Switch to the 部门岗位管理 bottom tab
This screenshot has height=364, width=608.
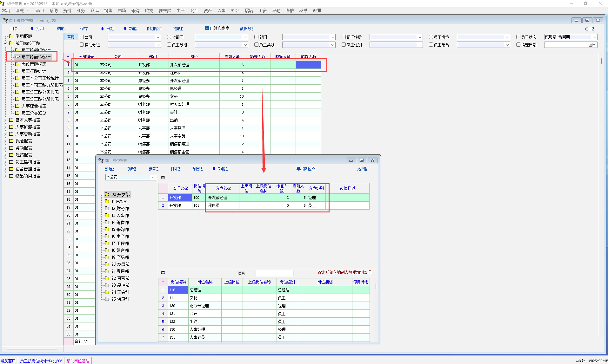78,361
